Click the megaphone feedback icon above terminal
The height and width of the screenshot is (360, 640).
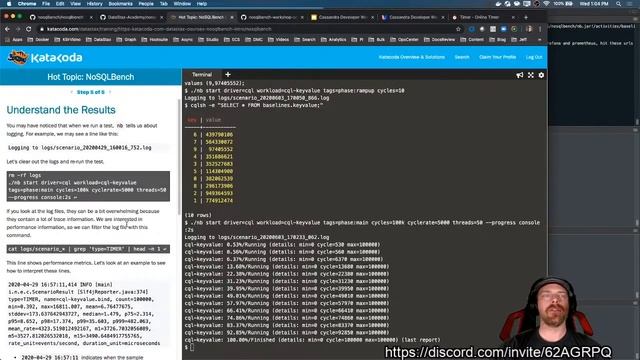tap(520, 75)
